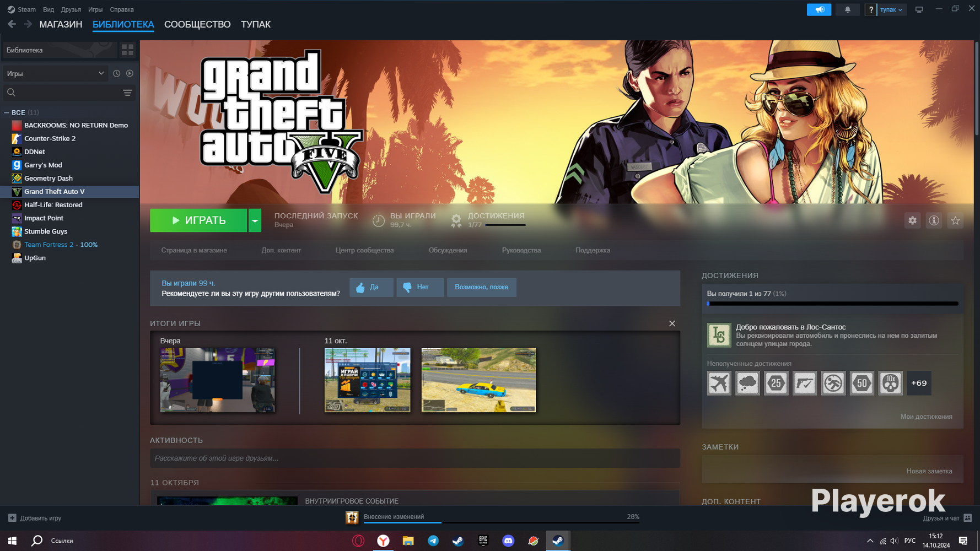980x551 pixels.
Task: Select Team Fortress 2 in library list
Action: point(69,245)
